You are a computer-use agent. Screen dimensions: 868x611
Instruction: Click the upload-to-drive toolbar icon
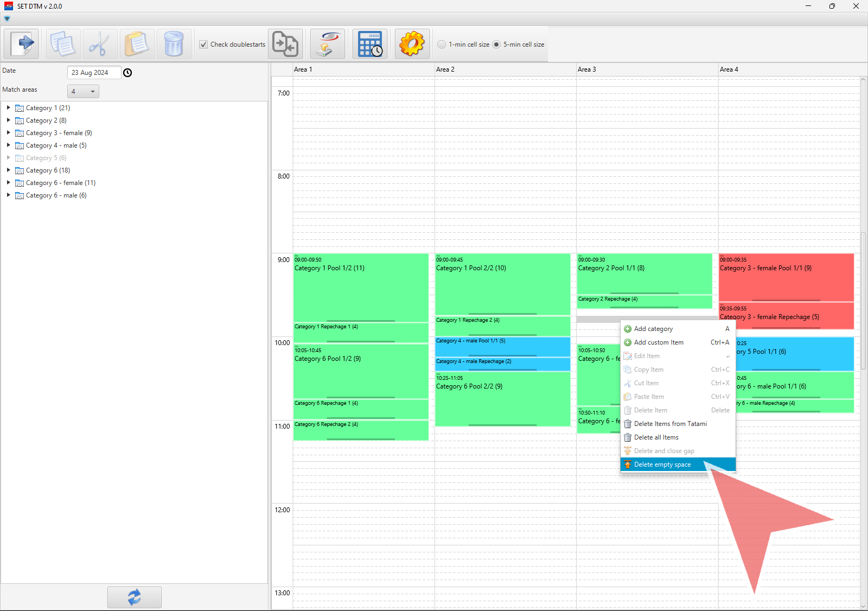click(x=328, y=44)
